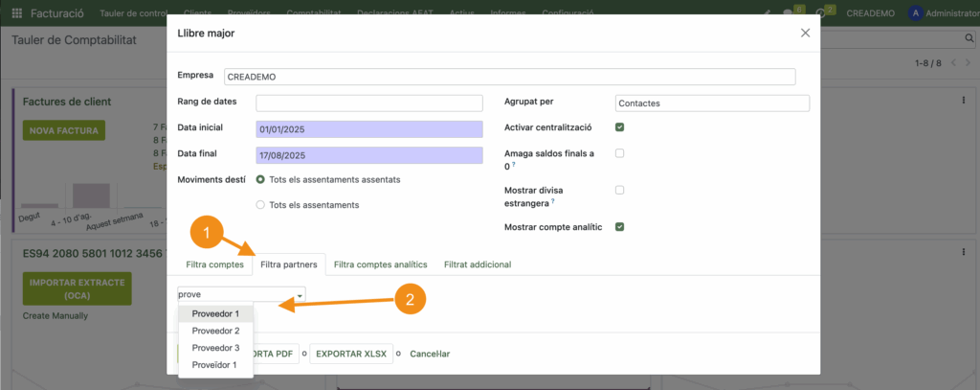Enable Amaga saldos finals a 0
This screenshot has width=980, height=390.
pos(620,153)
